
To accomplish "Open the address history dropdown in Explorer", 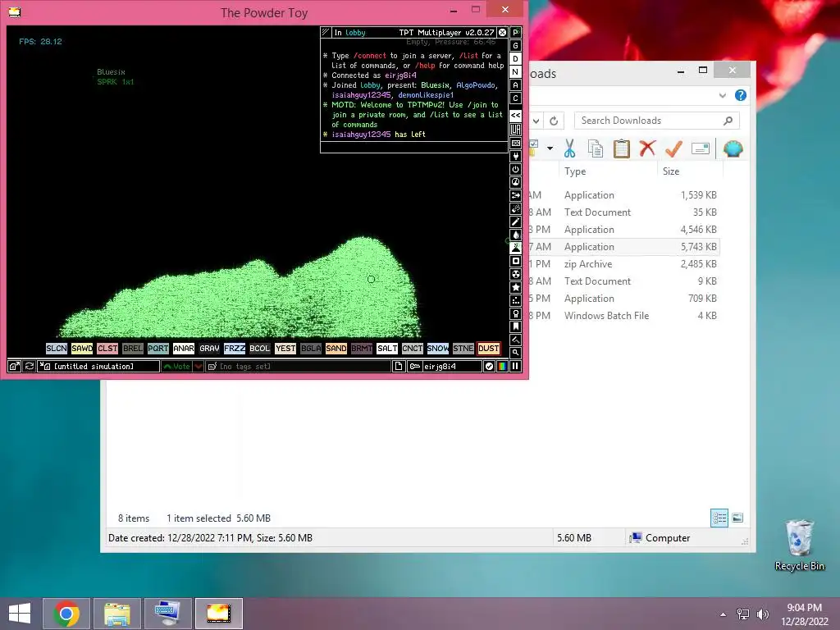I will 536,121.
